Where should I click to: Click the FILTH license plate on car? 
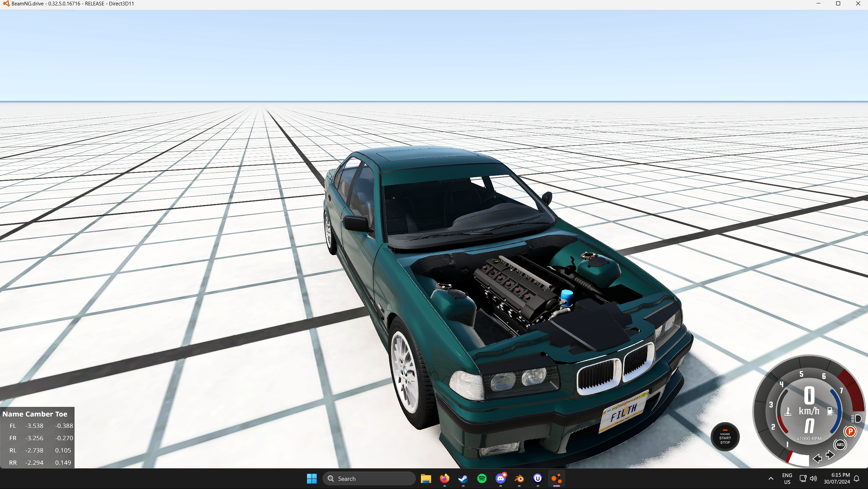point(623,411)
